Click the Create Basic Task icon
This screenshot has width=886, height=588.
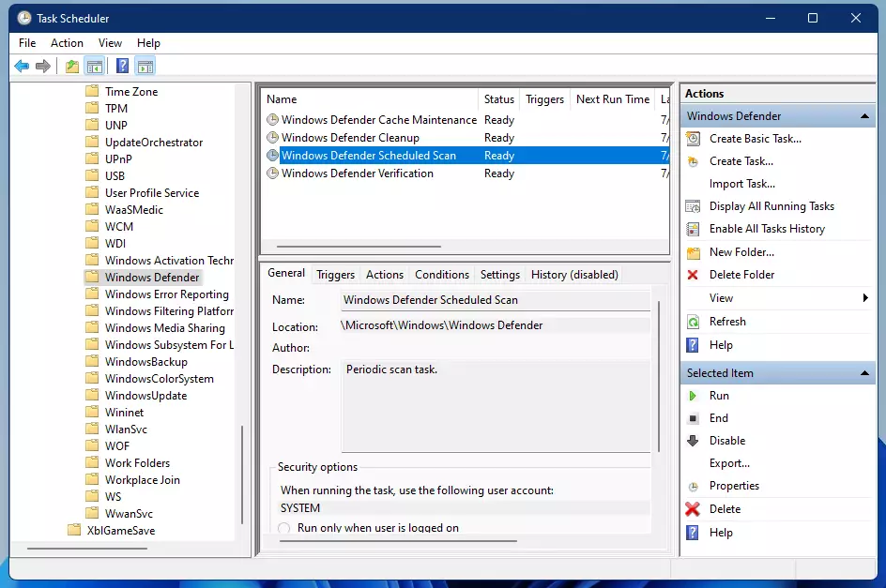point(693,139)
